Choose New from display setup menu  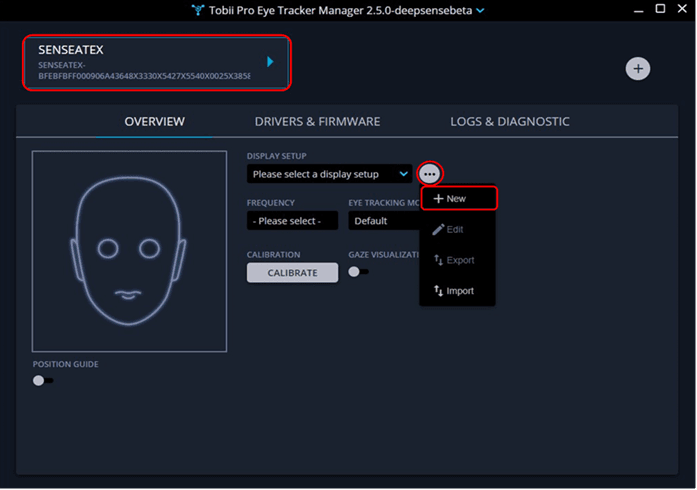459,198
